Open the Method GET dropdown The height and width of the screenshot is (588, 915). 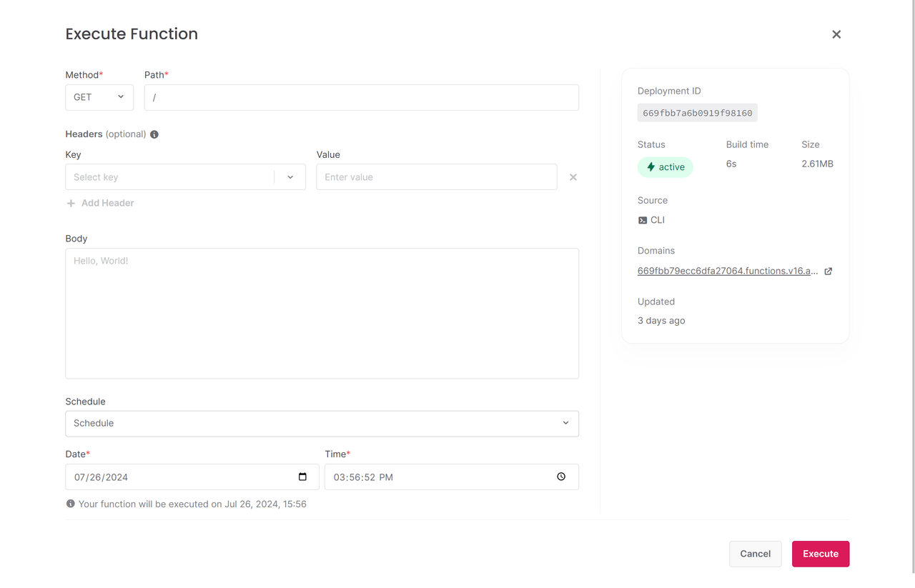point(99,97)
